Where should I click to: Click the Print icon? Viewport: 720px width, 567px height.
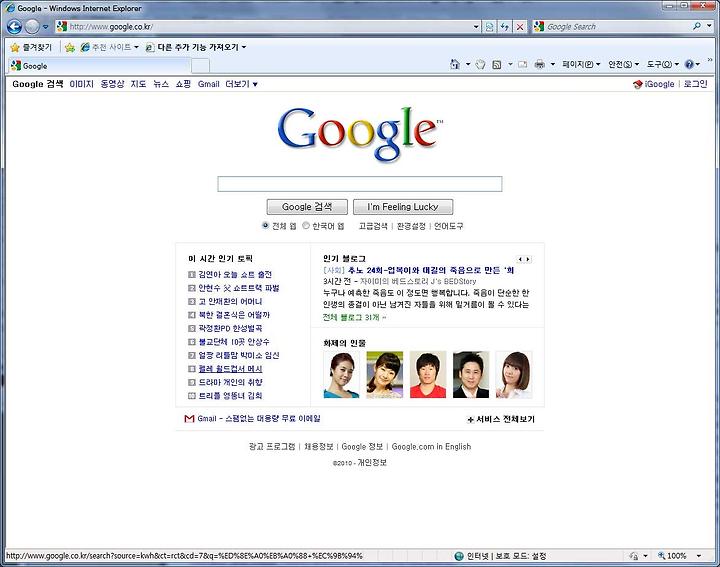540,64
